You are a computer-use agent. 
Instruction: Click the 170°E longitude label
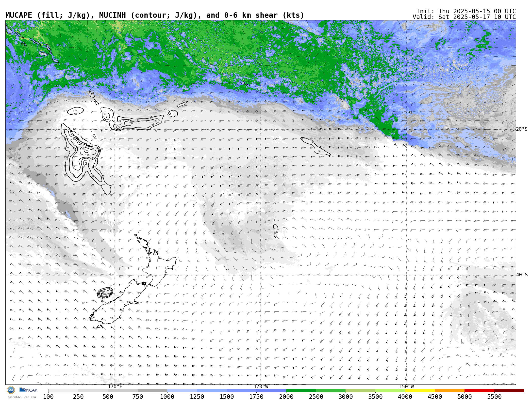tap(115, 387)
